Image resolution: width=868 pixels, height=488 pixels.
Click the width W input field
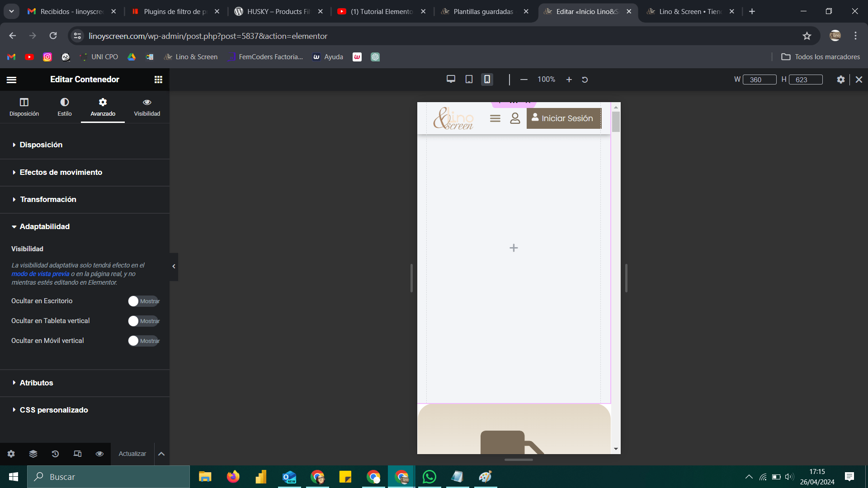(x=759, y=80)
